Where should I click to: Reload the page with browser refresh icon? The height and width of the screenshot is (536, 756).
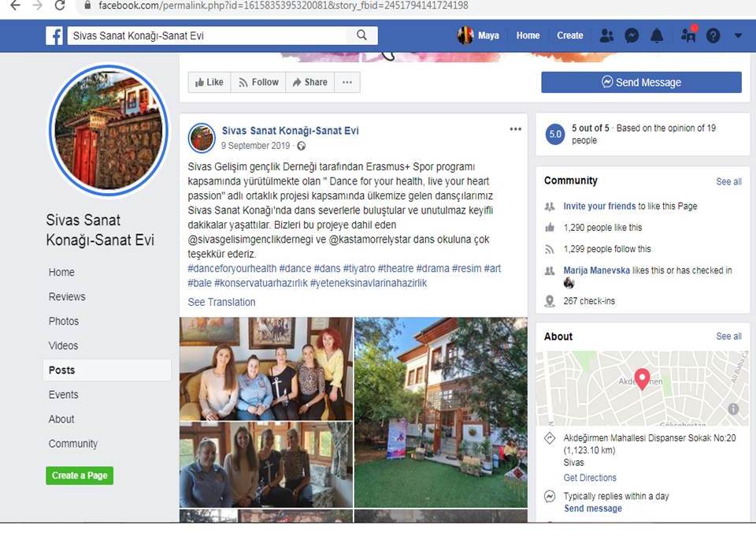pos(60,6)
